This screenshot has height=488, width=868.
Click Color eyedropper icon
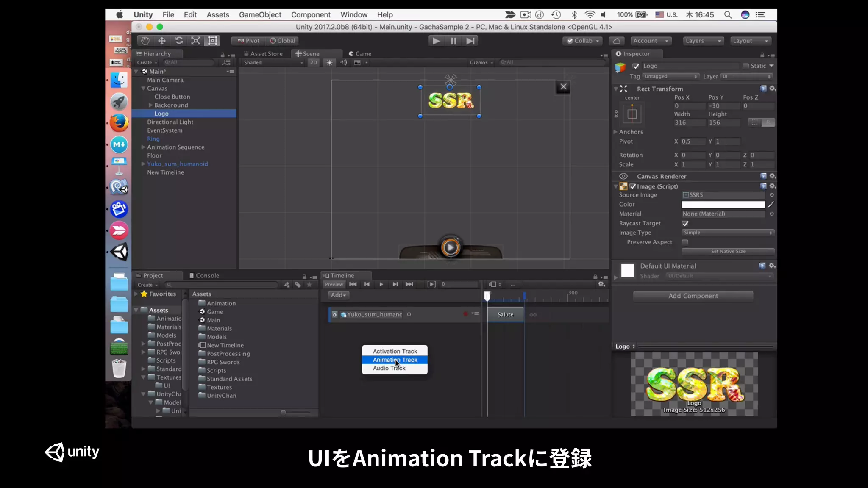pos(771,205)
